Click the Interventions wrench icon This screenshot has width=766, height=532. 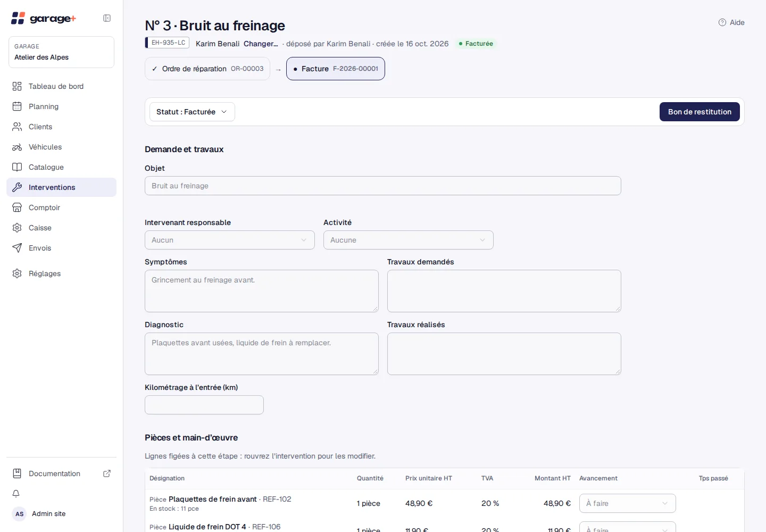[x=17, y=187]
